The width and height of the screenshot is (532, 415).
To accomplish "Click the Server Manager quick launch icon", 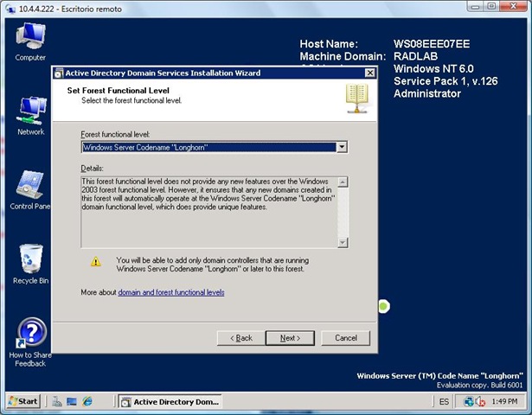I will coord(55,402).
